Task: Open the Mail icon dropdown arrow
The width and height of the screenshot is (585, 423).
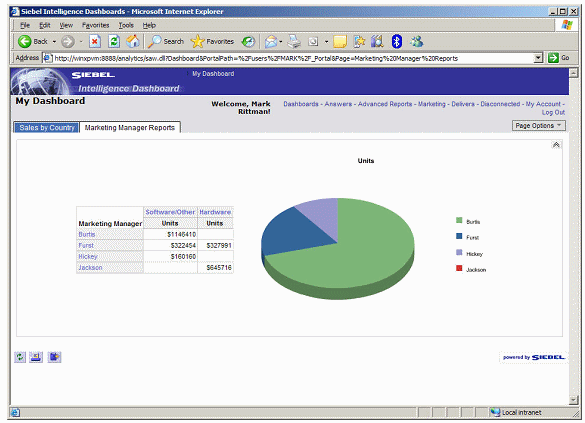Action: click(x=281, y=41)
